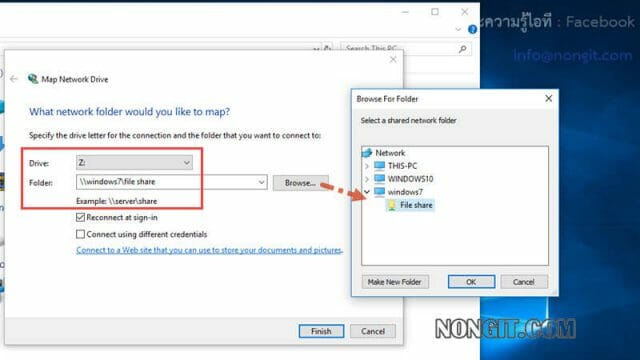Cancel the Browse For Folder dialog
The height and width of the screenshot is (360, 640).
(524, 282)
